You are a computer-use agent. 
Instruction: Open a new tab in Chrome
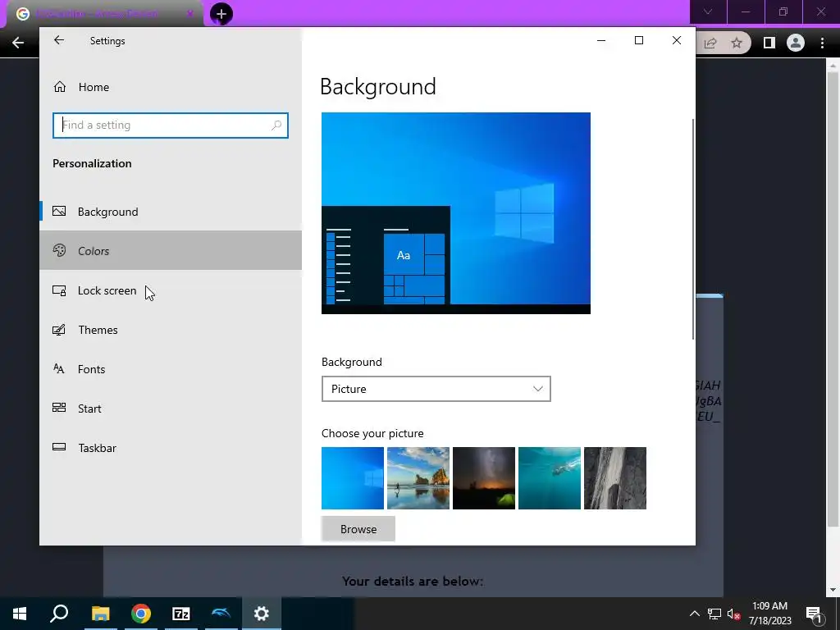pyautogui.click(x=221, y=14)
